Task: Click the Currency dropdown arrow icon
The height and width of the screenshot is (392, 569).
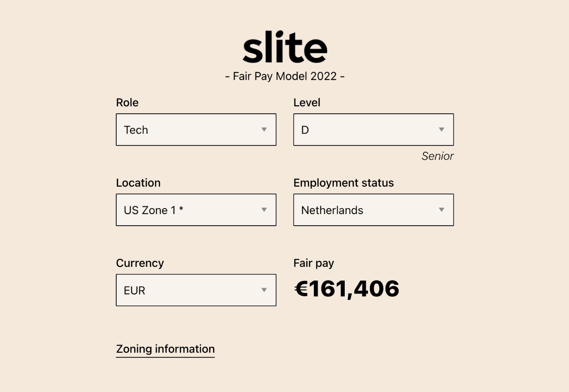Action: (x=264, y=290)
